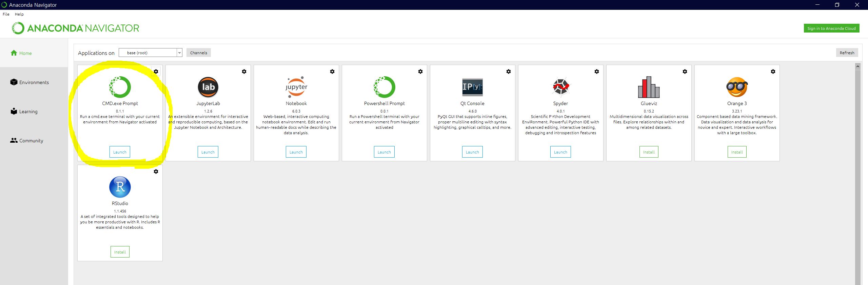Launch Jupyter Notebook
This screenshot has height=285, width=868.
[296, 152]
